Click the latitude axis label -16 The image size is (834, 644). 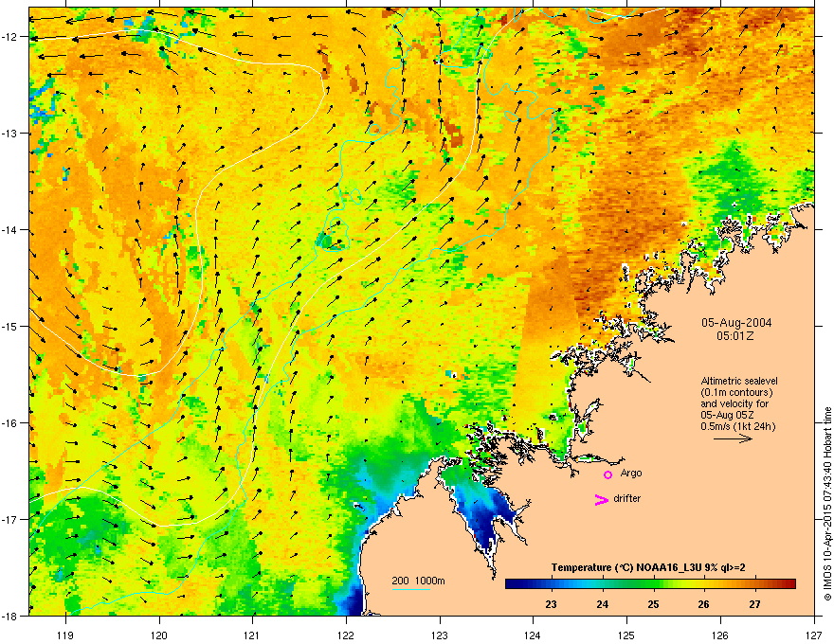pos(9,423)
